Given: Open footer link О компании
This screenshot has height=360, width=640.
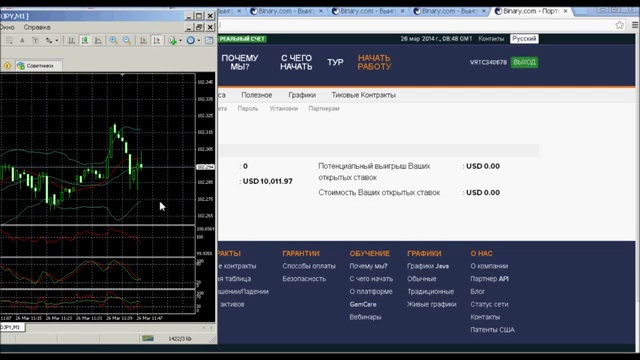Looking at the screenshot, I should pyautogui.click(x=489, y=266).
